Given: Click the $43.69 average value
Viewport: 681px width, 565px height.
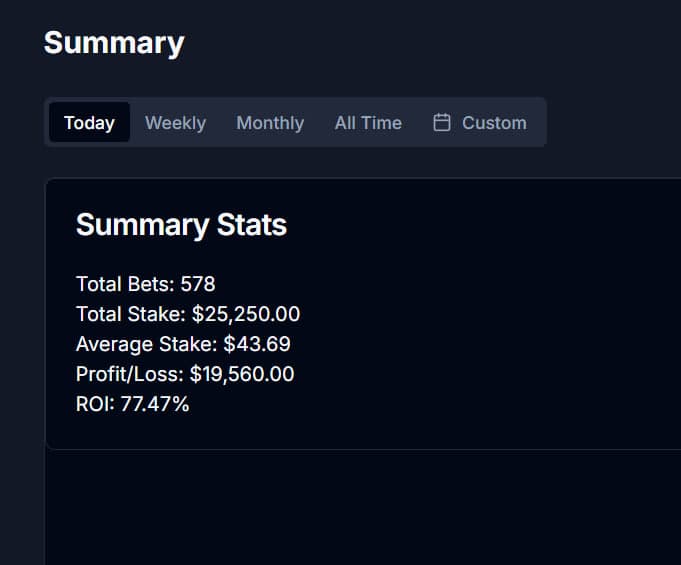Looking at the screenshot, I should coord(257,344).
